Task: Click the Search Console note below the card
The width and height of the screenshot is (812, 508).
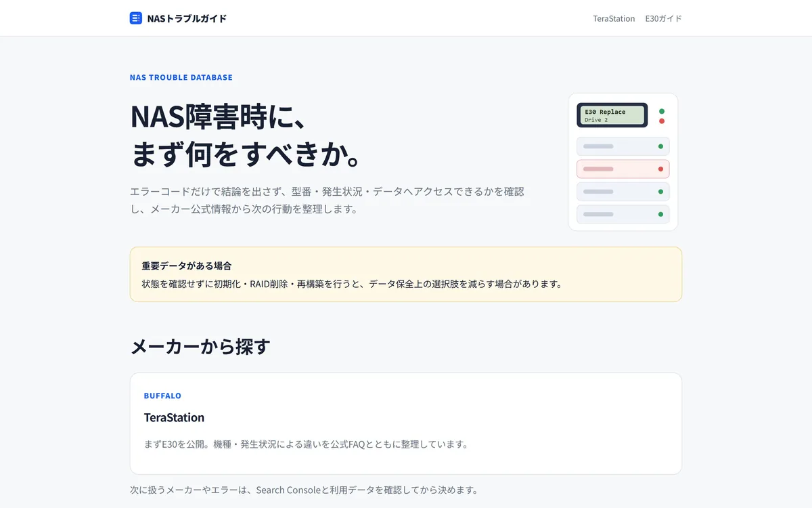Action: [304, 489]
